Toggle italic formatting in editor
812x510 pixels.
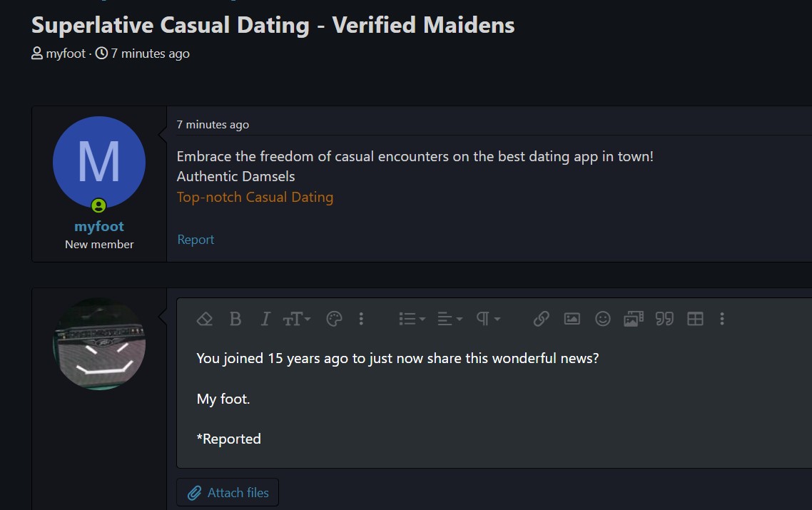tap(265, 319)
